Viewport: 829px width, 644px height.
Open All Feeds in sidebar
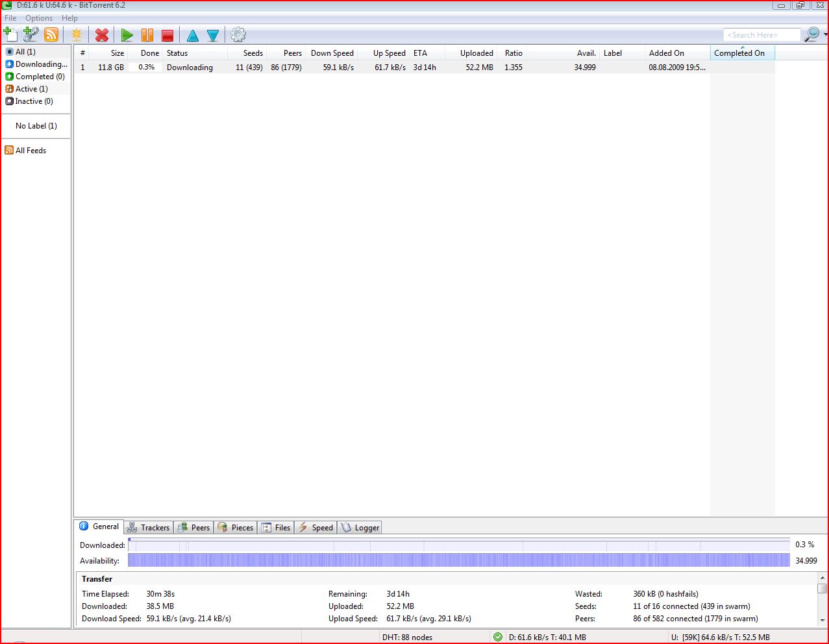[26, 151]
